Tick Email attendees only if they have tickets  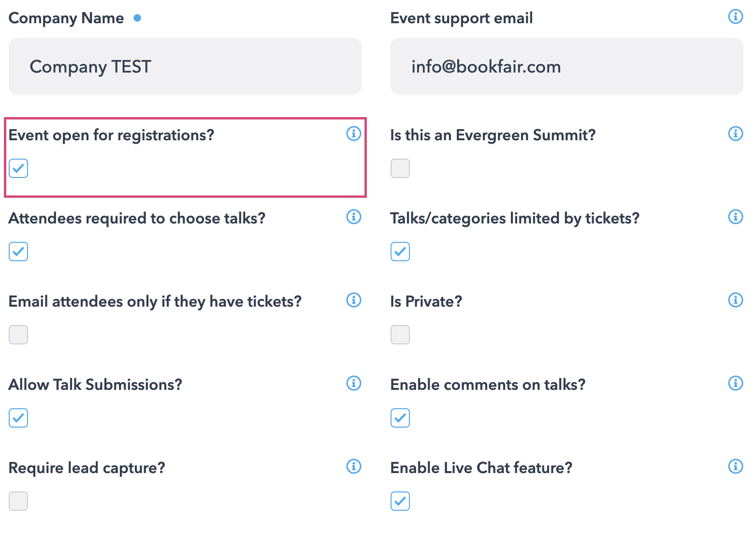18,335
